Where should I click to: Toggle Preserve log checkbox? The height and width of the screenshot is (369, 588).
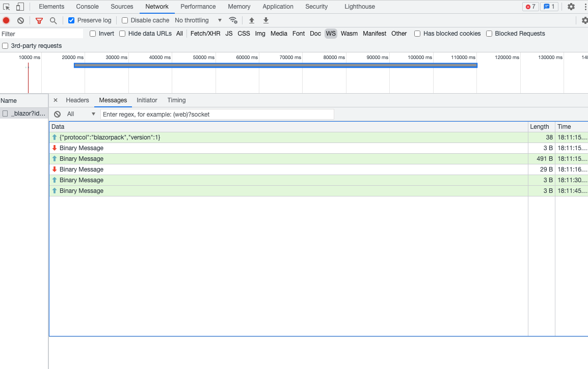pyautogui.click(x=71, y=20)
